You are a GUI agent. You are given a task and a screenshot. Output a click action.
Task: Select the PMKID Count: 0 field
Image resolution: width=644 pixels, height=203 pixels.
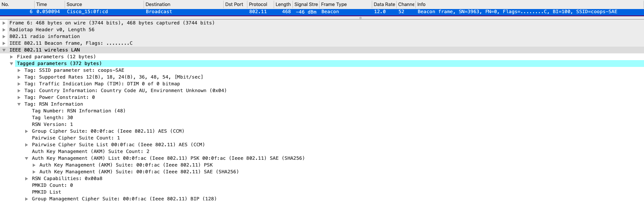(x=52, y=185)
